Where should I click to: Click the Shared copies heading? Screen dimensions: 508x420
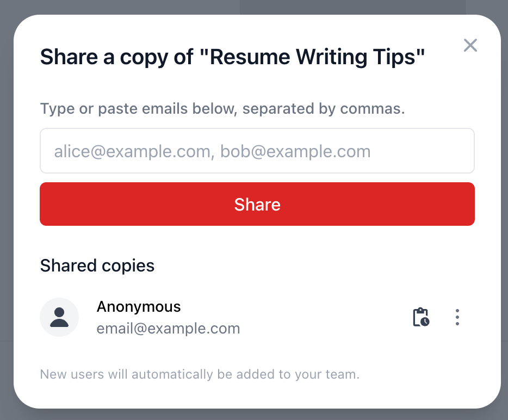tap(97, 265)
